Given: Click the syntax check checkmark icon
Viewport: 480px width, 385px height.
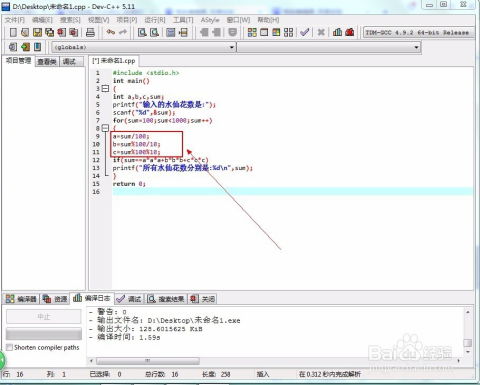Looking at the screenshot, I should tap(304, 32).
